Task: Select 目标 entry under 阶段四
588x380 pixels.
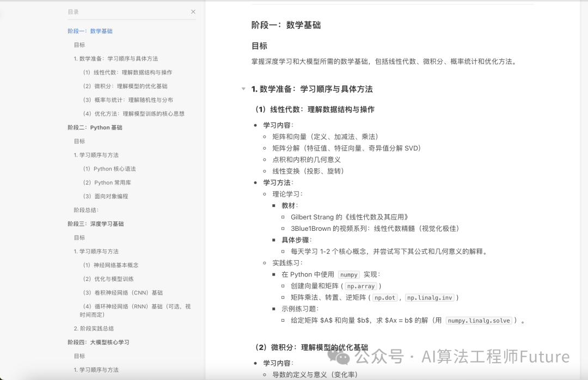Action: (x=79, y=356)
